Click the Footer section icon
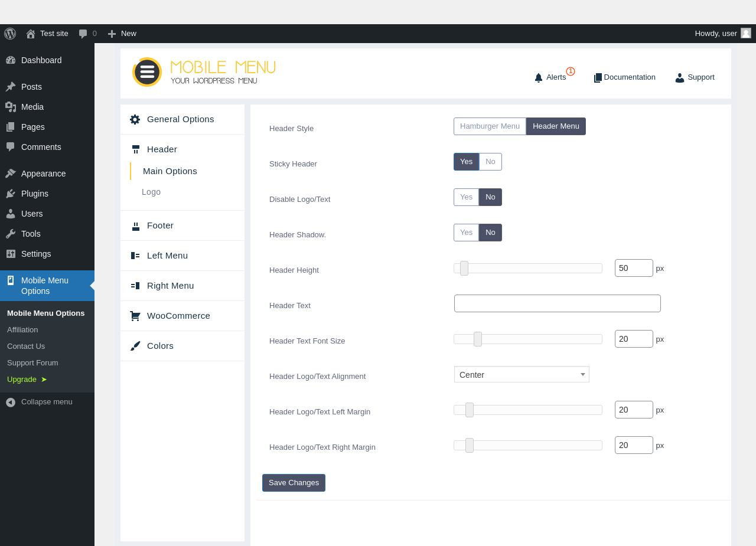Screen dimensions: 756x546 [136, 225]
